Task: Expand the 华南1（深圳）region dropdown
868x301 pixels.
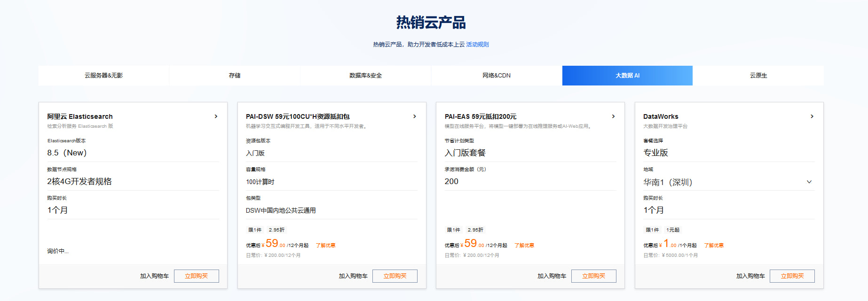Action: [729, 182]
